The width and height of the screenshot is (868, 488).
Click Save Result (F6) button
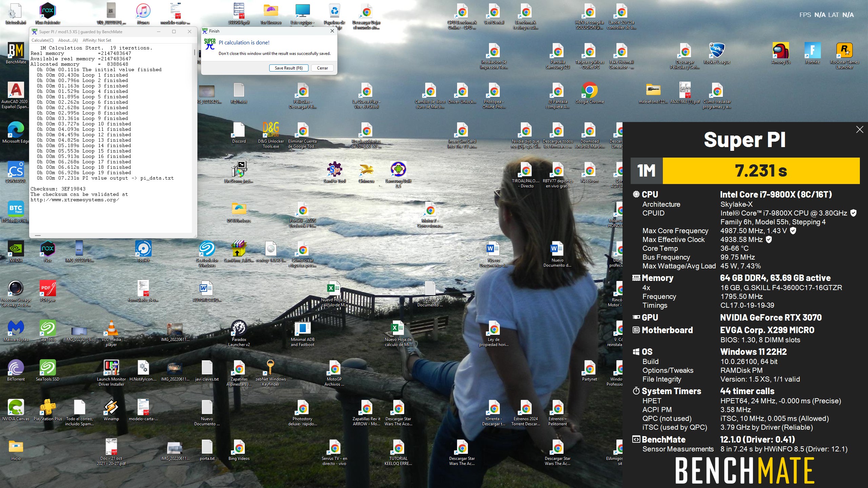click(x=289, y=68)
